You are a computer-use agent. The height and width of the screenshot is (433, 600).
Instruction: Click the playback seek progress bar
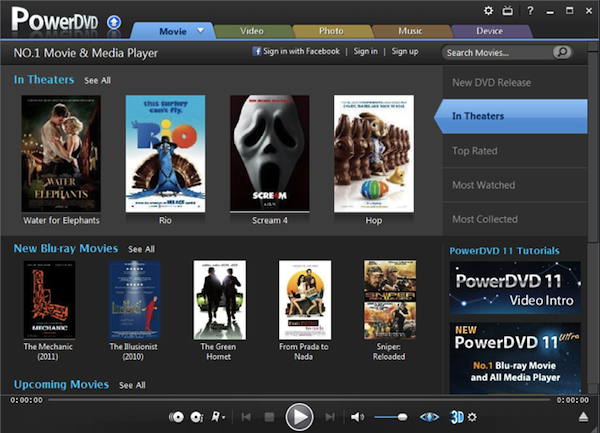[x=299, y=400]
